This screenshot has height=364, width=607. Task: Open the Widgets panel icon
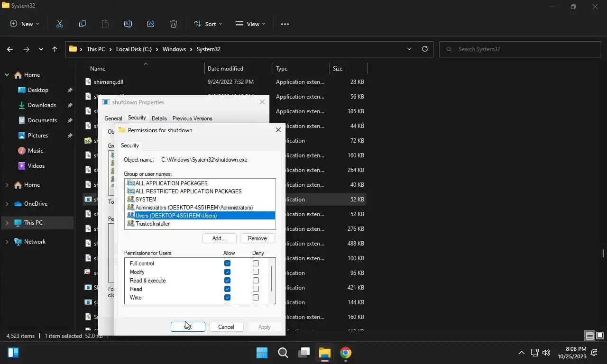[x=13, y=353]
